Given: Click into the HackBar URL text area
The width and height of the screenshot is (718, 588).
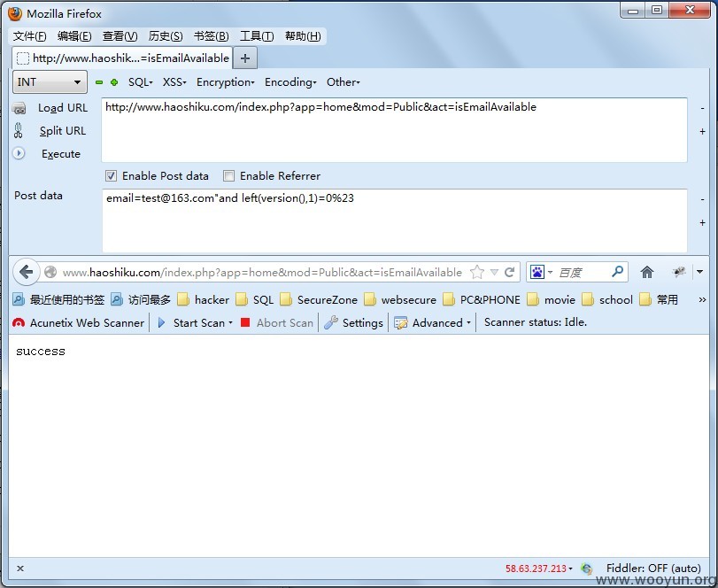Looking at the screenshot, I should point(394,130).
